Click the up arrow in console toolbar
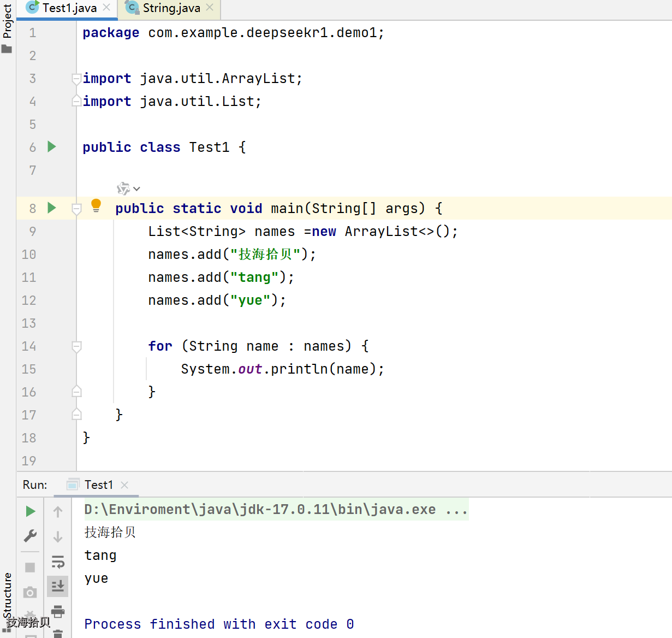Viewport: 672px width, 638px height. [x=58, y=512]
